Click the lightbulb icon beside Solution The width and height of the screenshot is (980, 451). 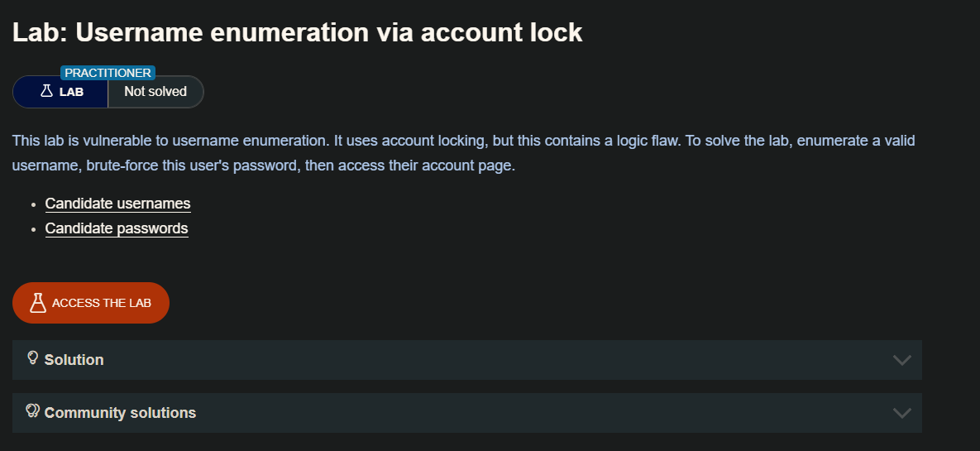[33, 357]
